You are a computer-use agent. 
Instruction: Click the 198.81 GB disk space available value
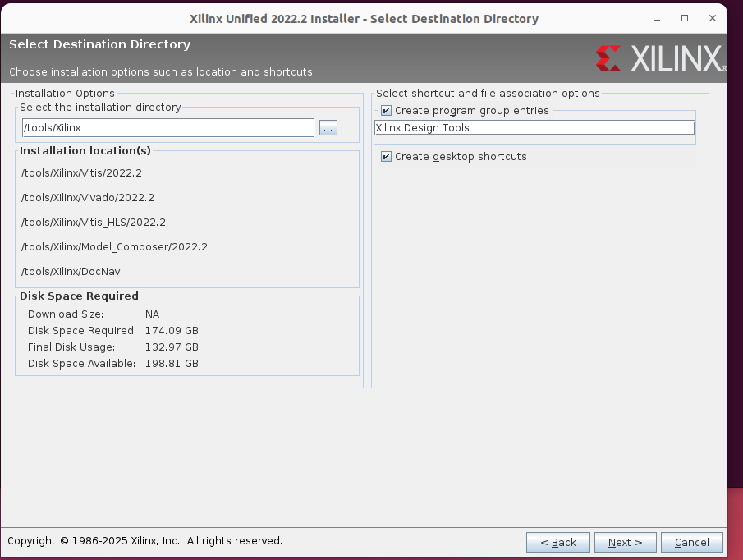coord(172,364)
